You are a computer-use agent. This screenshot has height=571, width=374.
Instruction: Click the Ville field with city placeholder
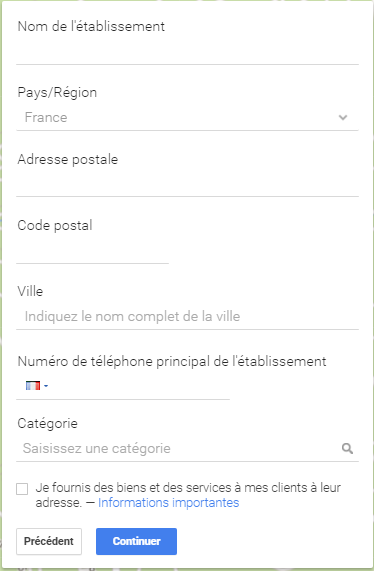(x=187, y=316)
